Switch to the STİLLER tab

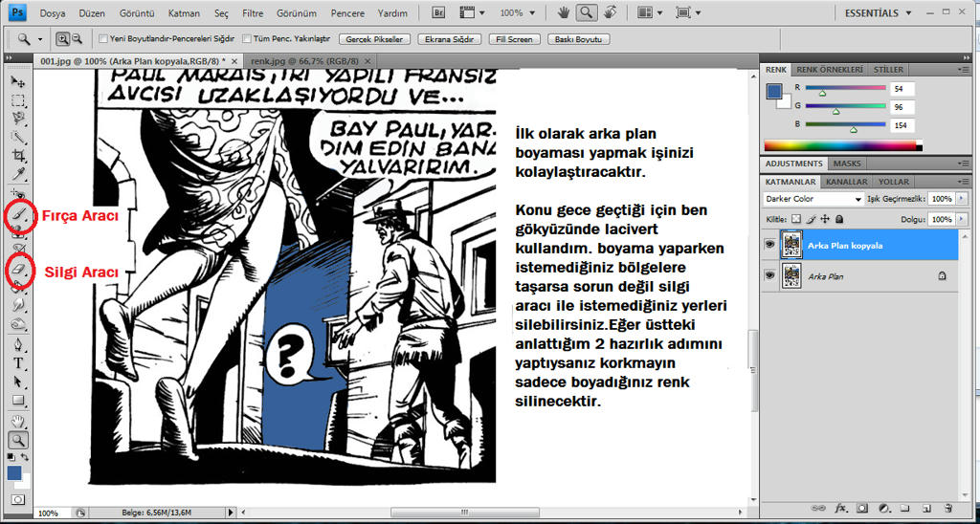[888, 70]
